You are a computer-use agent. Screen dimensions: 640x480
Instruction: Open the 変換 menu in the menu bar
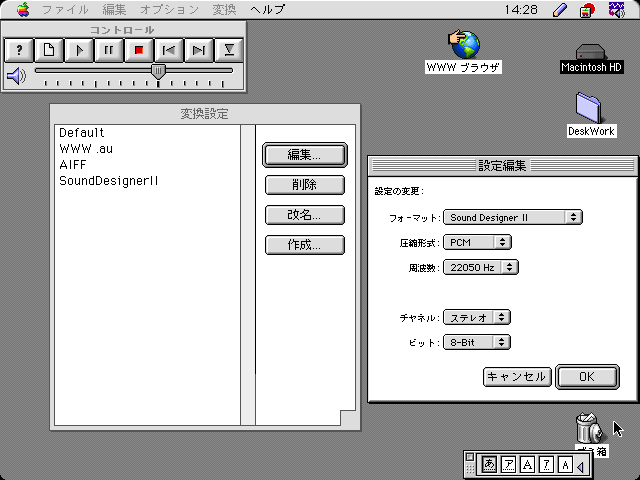pyautogui.click(x=224, y=9)
